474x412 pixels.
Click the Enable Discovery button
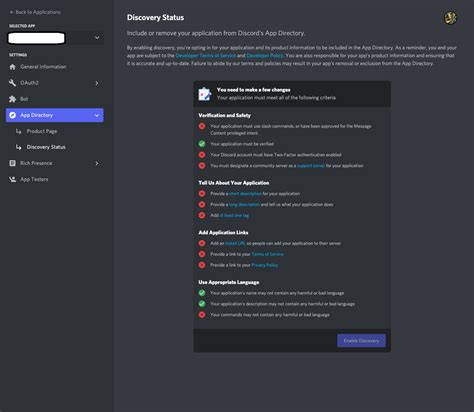(x=361, y=341)
